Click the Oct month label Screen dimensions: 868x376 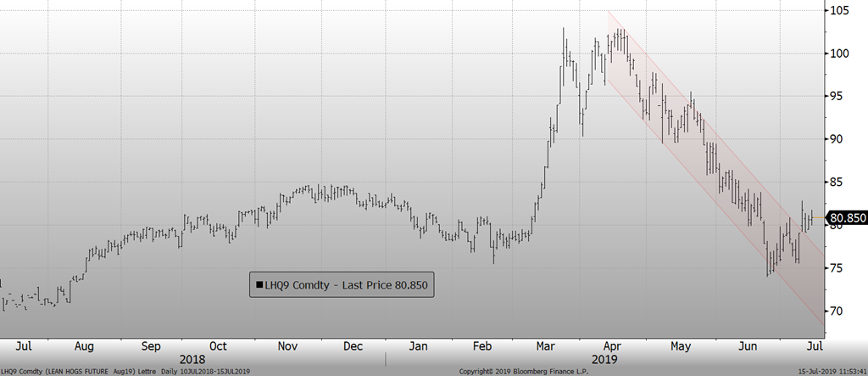click(x=218, y=346)
